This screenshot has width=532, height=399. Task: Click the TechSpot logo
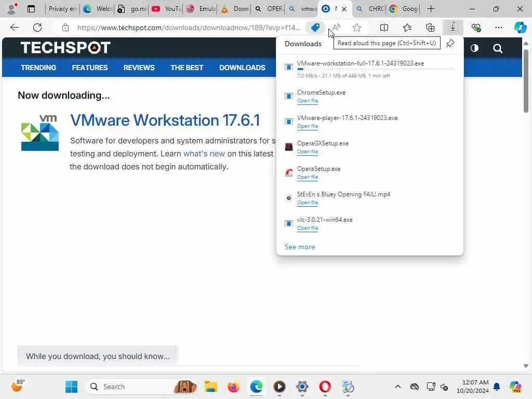click(65, 48)
